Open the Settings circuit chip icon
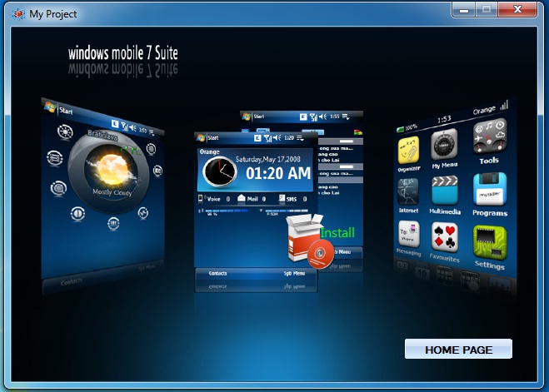The height and width of the screenshot is (392, 549). [490, 242]
